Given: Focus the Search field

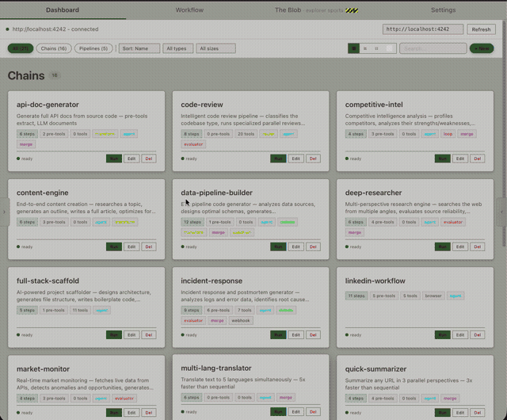Looking at the screenshot, I should [x=433, y=48].
